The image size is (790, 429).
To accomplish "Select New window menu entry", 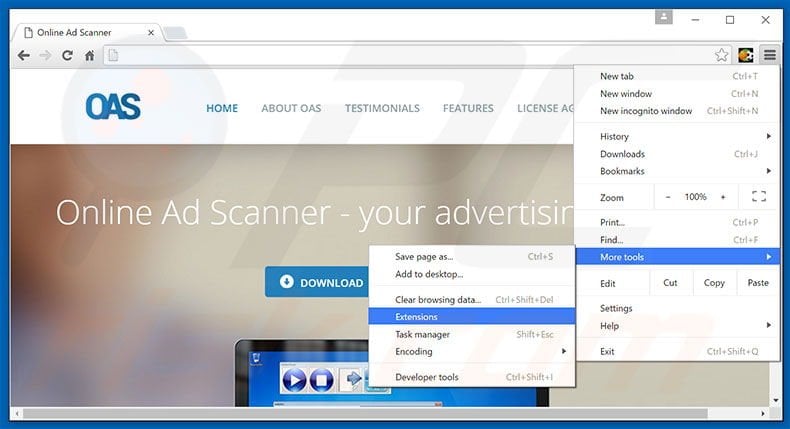I will tap(677, 94).
